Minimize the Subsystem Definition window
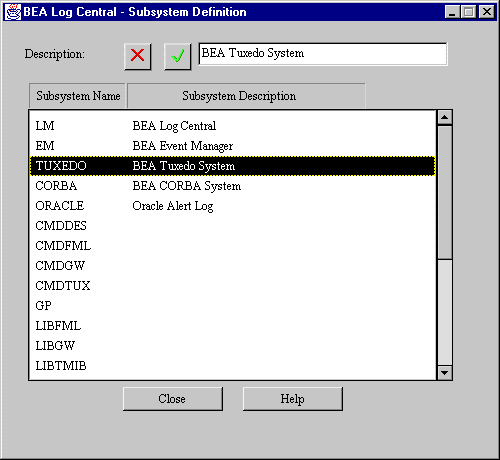500x460 pixels. [452, 12]
